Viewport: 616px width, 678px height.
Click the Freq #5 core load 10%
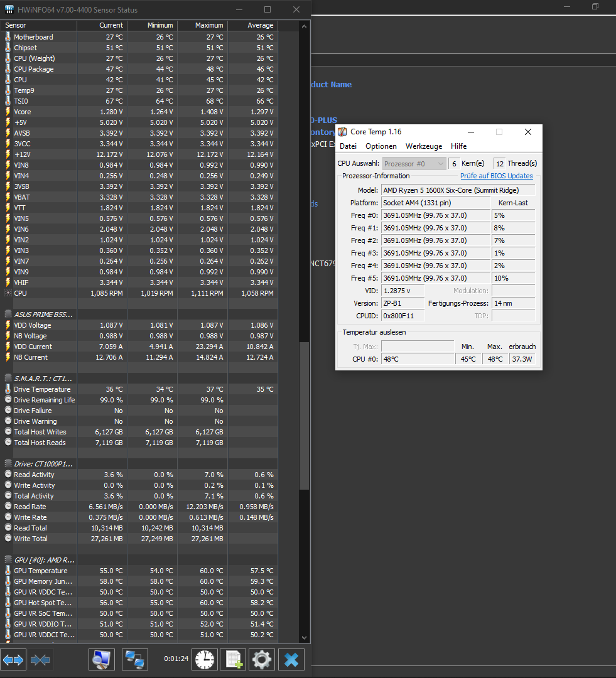[x=514, y=278]
